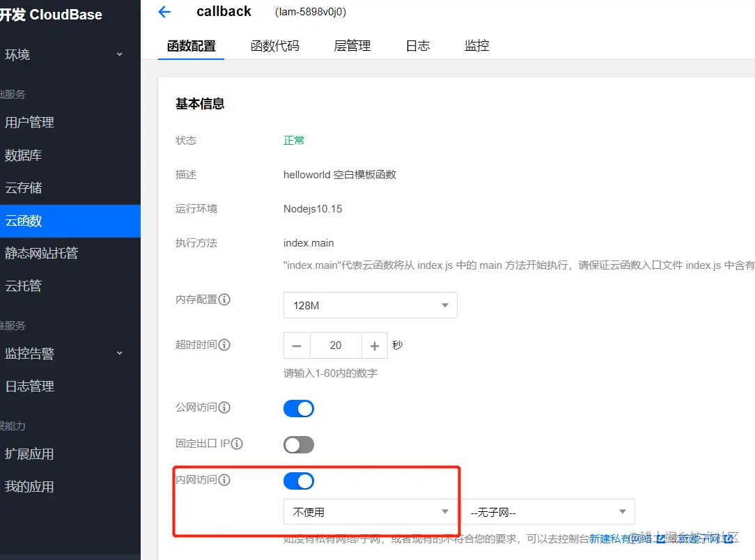Open info icon next to 超时时间
Screen dimensions: 755x560
224,345
